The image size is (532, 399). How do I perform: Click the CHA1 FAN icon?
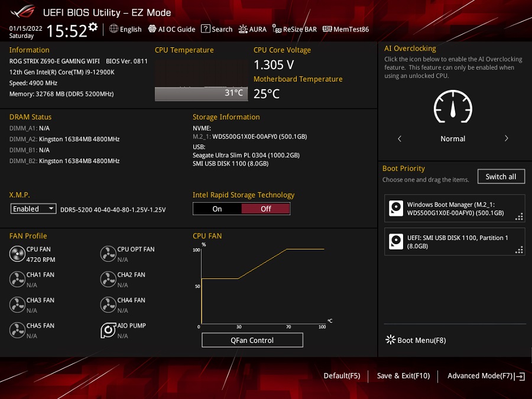(x=17, y=279)
